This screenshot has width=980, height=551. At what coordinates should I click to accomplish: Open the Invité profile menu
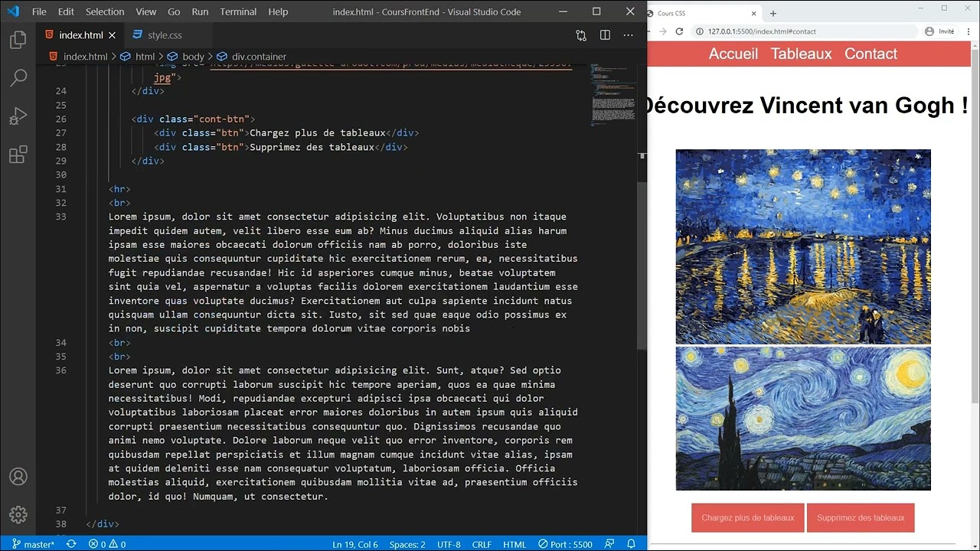pos(940,31)
